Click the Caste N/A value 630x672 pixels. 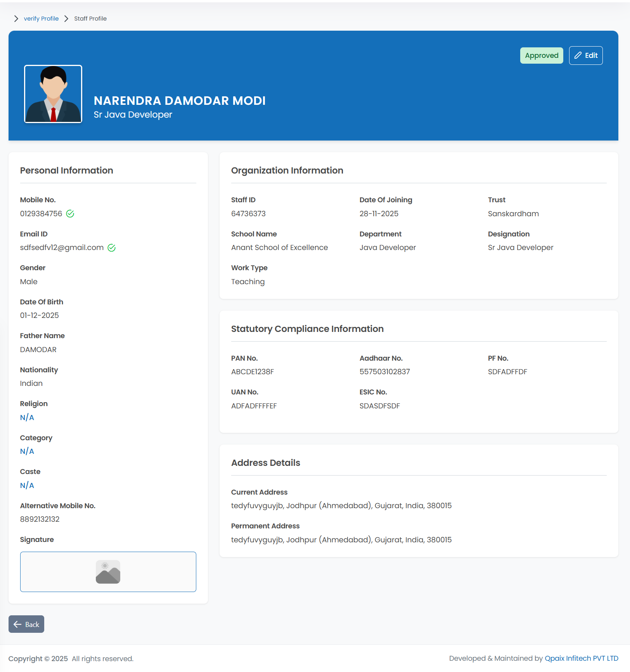tap(27, 485)
